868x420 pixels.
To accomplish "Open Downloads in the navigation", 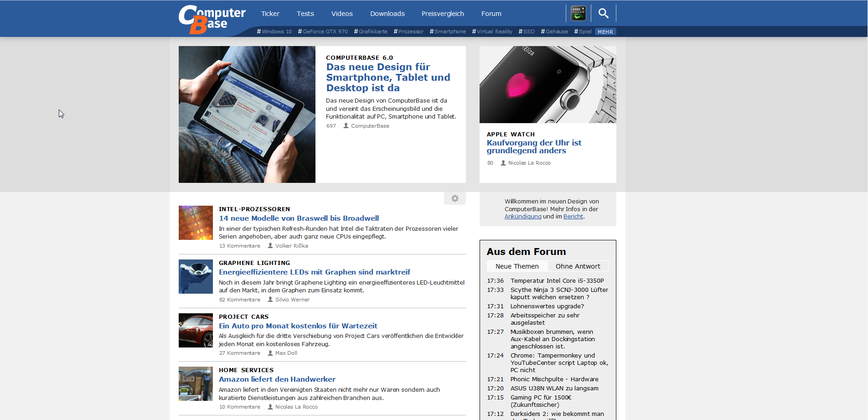I will 387,14.
